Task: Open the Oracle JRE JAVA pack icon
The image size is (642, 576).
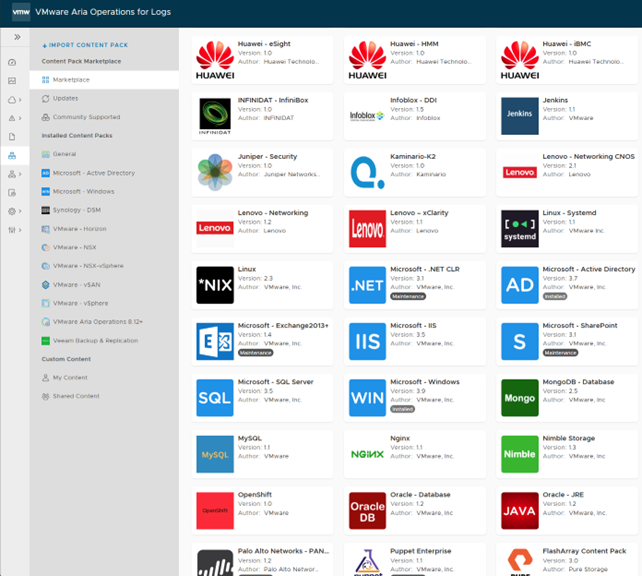Action: tap(520, 510)
